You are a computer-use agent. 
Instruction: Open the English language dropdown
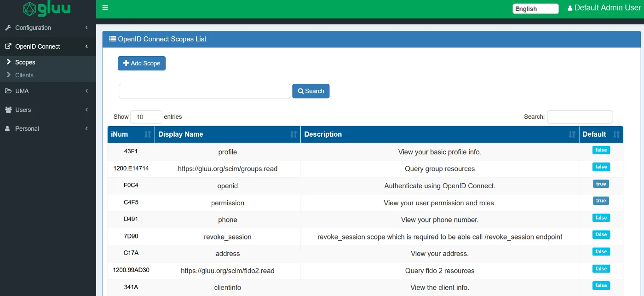(535, 9)
